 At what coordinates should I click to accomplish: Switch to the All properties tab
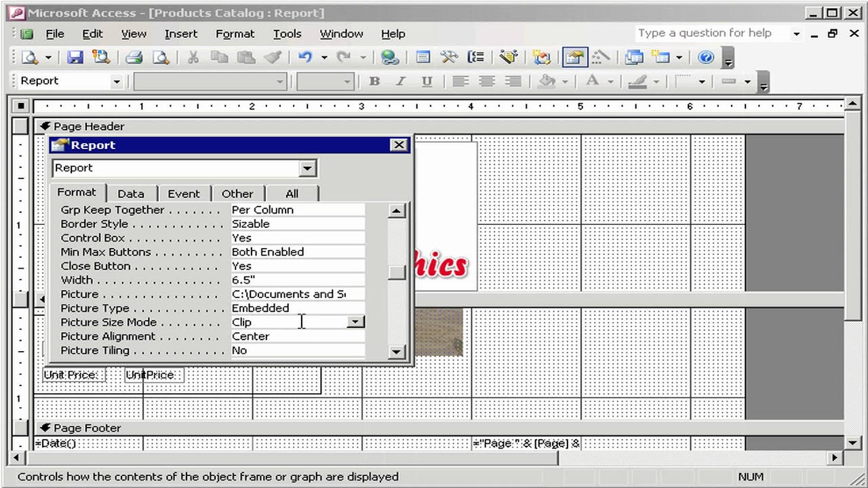pos(292,194)
